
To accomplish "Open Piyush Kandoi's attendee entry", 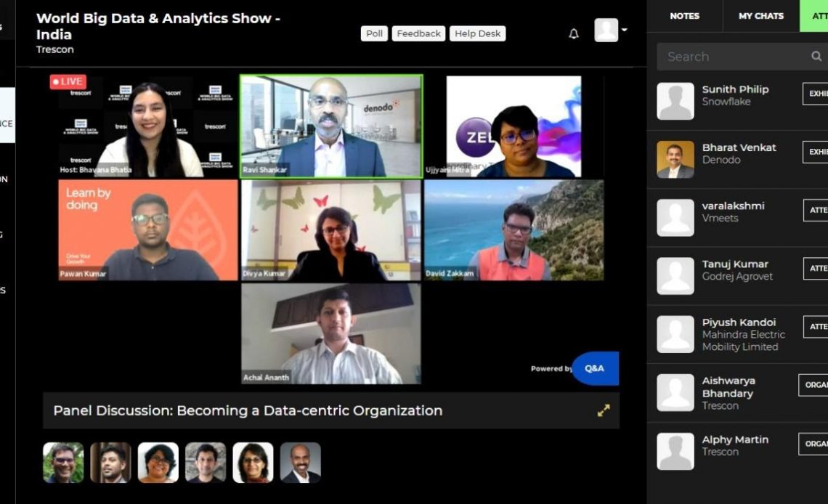I will (x=738, y=334).
